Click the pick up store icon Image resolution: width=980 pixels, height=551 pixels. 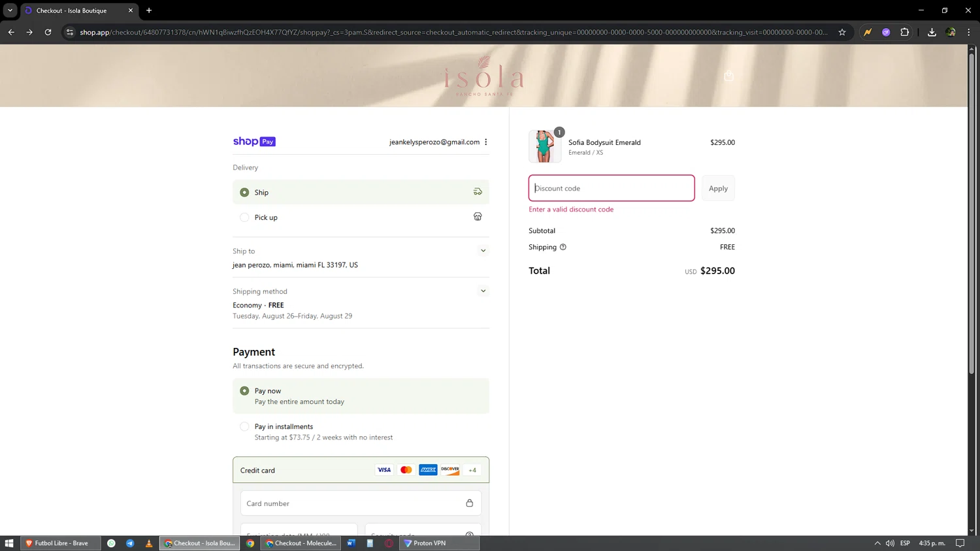click(478, 217)
